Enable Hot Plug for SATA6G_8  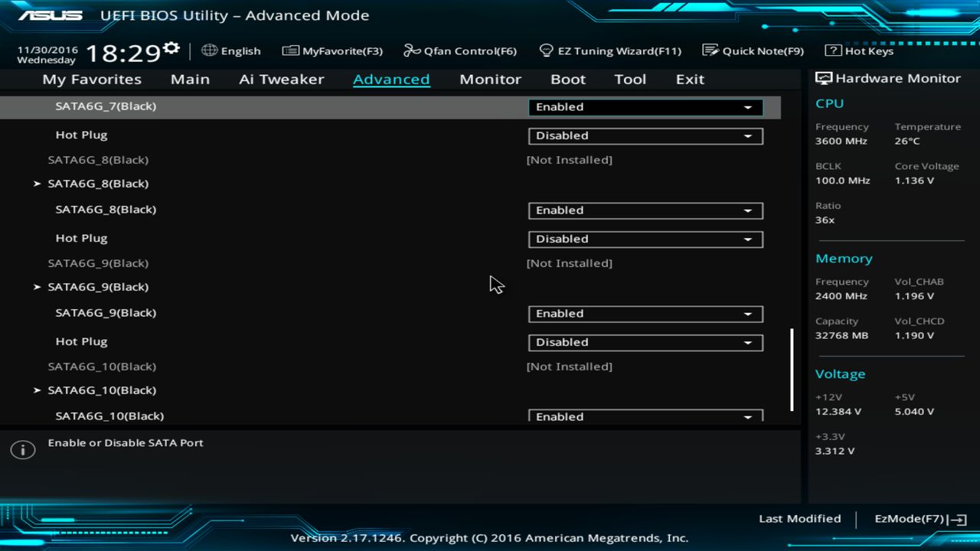coord(645,239)
